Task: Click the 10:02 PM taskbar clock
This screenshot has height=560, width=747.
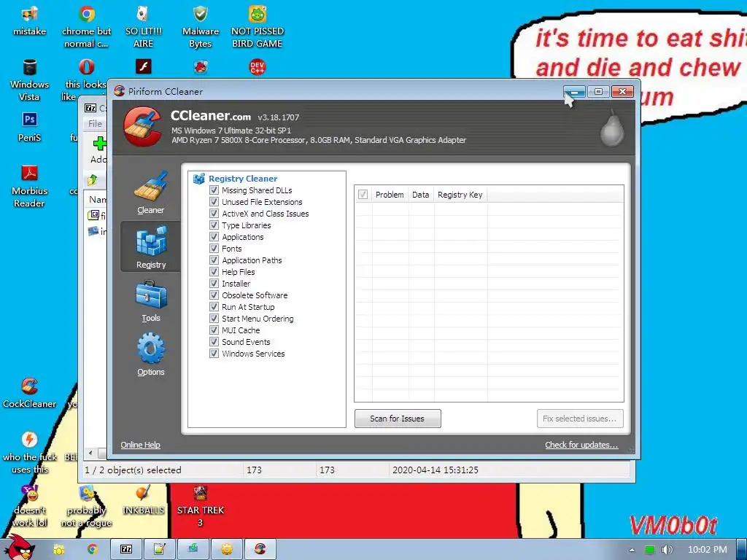Action: (x=707, y=550)
